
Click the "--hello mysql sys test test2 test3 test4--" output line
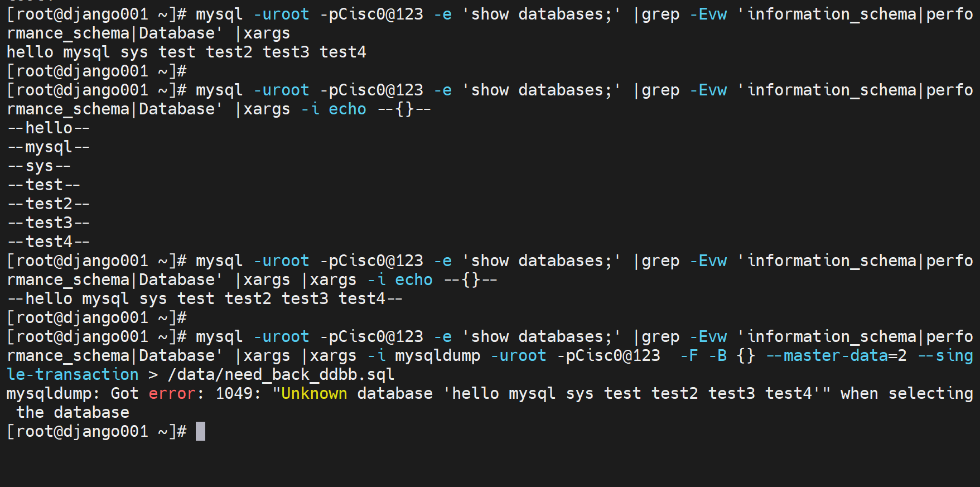tap(205, 299)
